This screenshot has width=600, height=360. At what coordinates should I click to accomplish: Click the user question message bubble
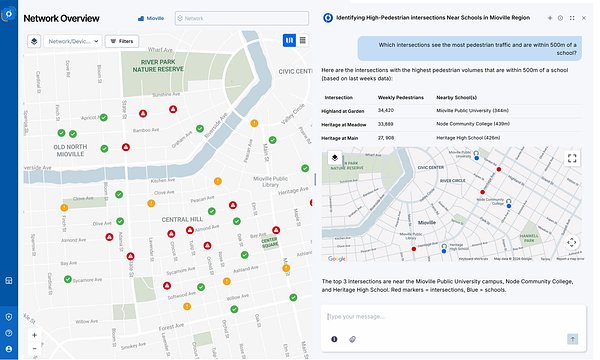(x=470, y=49)
